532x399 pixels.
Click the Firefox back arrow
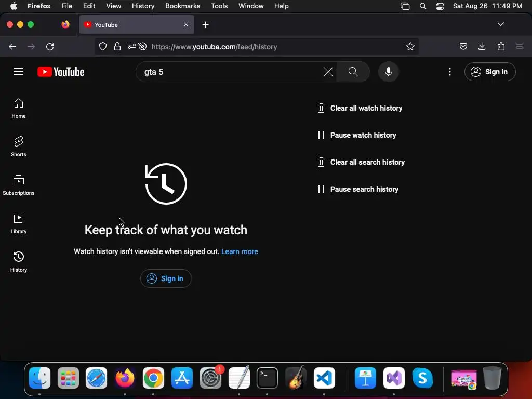[x=12, y=46]
